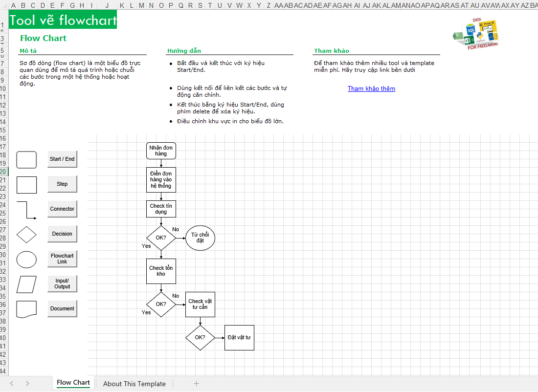Select the oval Flowchart Link shape icon
Image resolution: width=538 pixels, height=392 pixels.
tap(26, 259)
